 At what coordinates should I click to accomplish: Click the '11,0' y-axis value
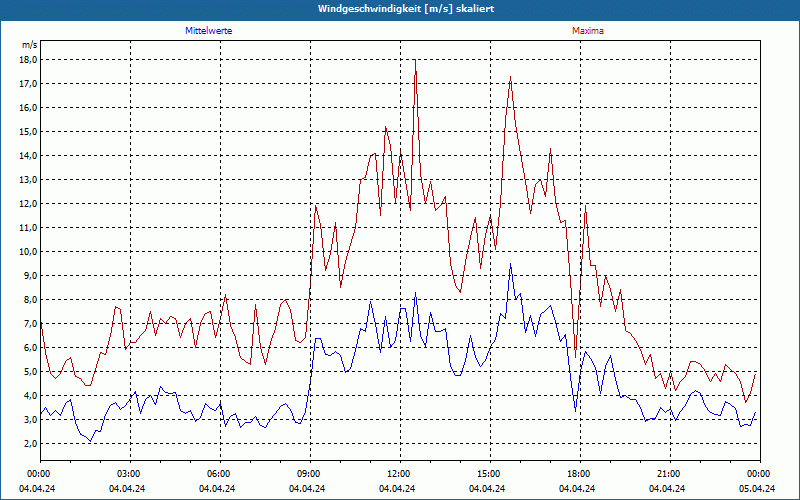[29, 228]
